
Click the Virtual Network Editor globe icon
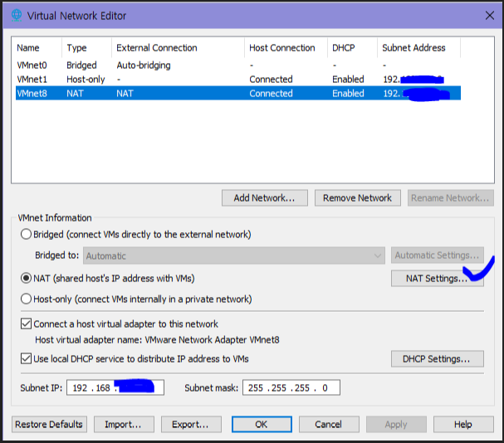point(17,15)
